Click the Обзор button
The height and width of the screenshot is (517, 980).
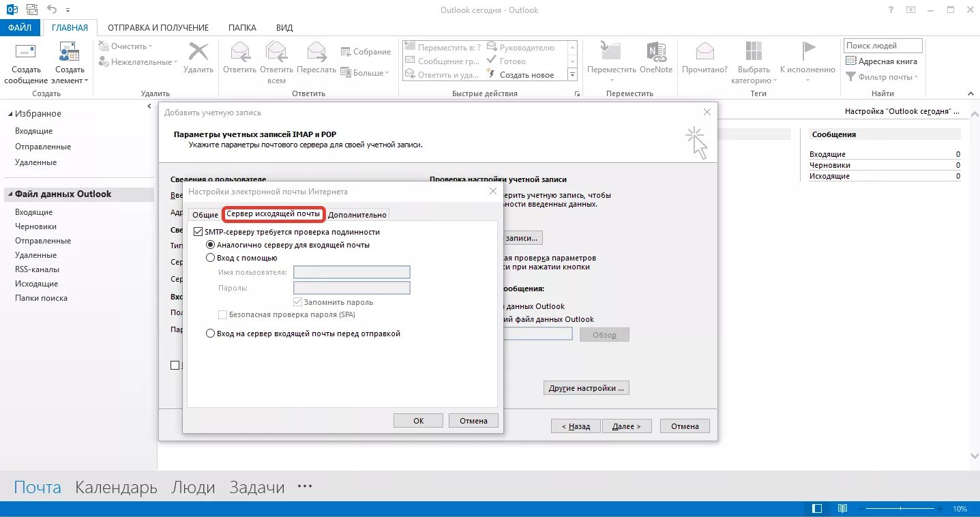604,335
